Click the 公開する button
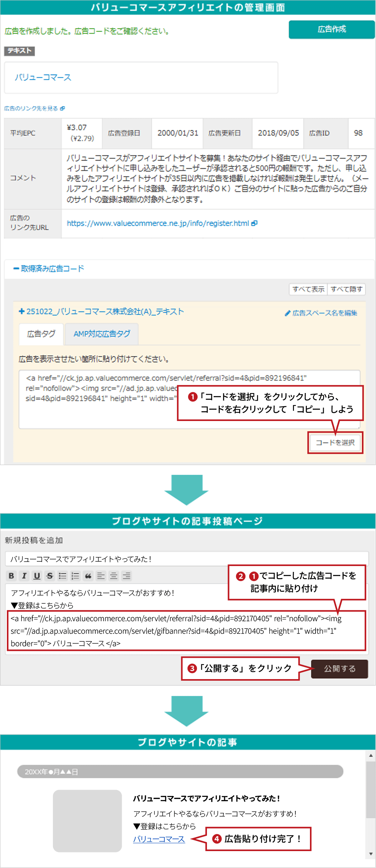 (x=340, y=668)
